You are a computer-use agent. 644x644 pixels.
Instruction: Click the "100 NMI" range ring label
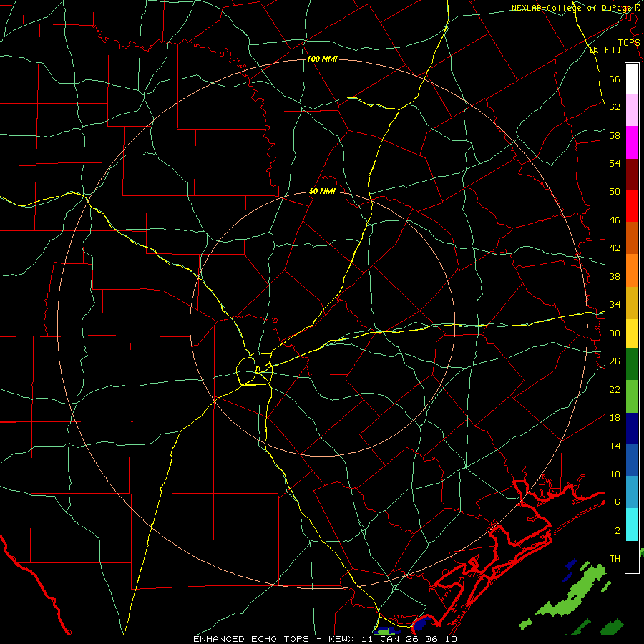[x=322, y=59]
